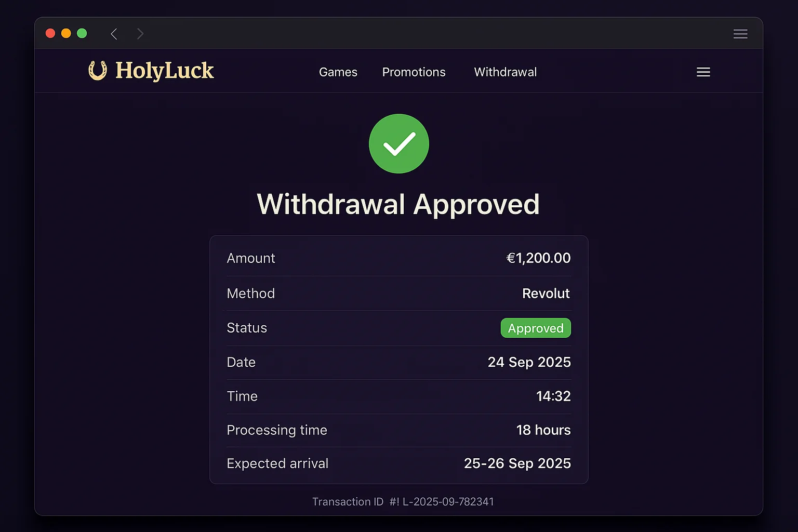
Task: Click the Revolut method value
Action: [x=546, y=294]
